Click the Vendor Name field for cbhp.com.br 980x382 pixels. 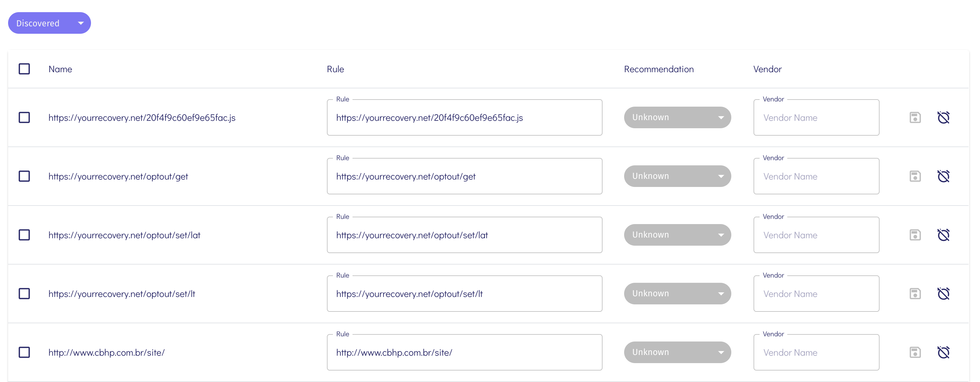tap(816, 352)
